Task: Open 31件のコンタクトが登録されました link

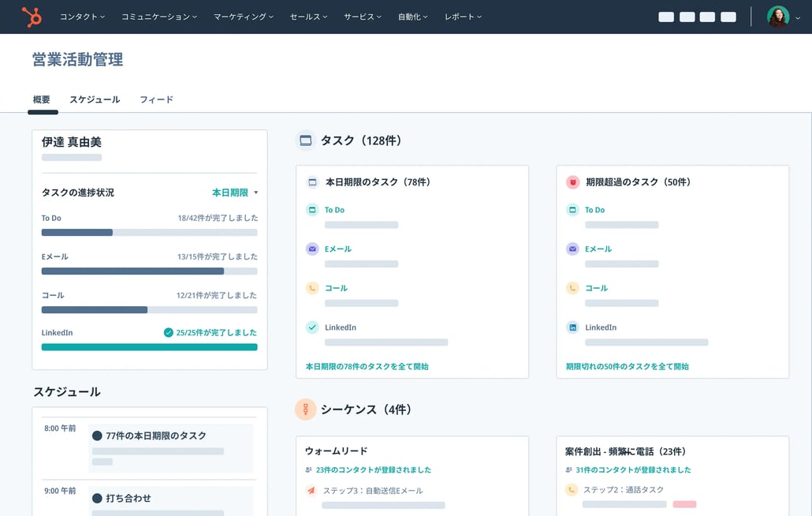Action: pyautogui.click(x=633, y=470)
